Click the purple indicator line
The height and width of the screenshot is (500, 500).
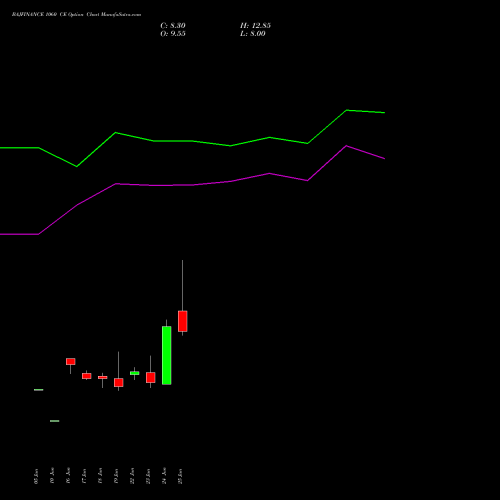192,185
